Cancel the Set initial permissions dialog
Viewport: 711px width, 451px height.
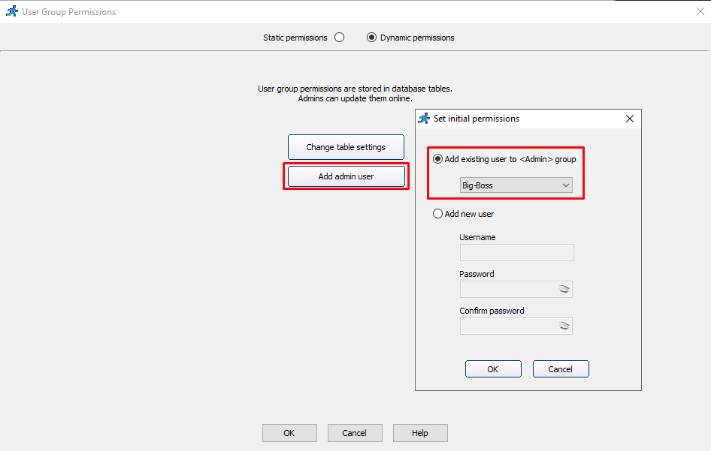point(560,368)
